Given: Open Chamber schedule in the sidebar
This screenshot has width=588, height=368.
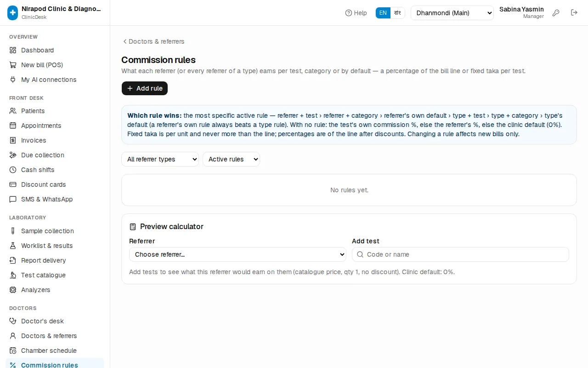Looking at the screenshot, I should coord(55,351).
